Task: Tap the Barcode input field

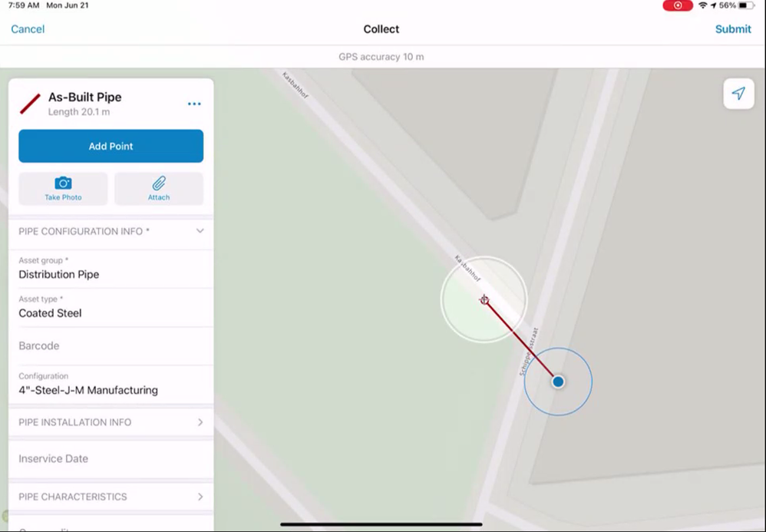Action: 111,346
